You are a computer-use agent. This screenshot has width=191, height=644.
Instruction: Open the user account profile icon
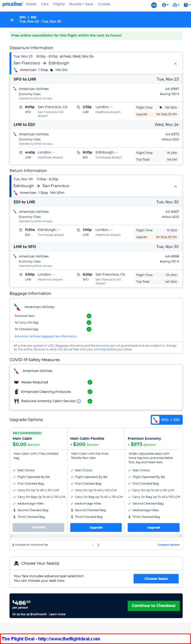[165, 5]
